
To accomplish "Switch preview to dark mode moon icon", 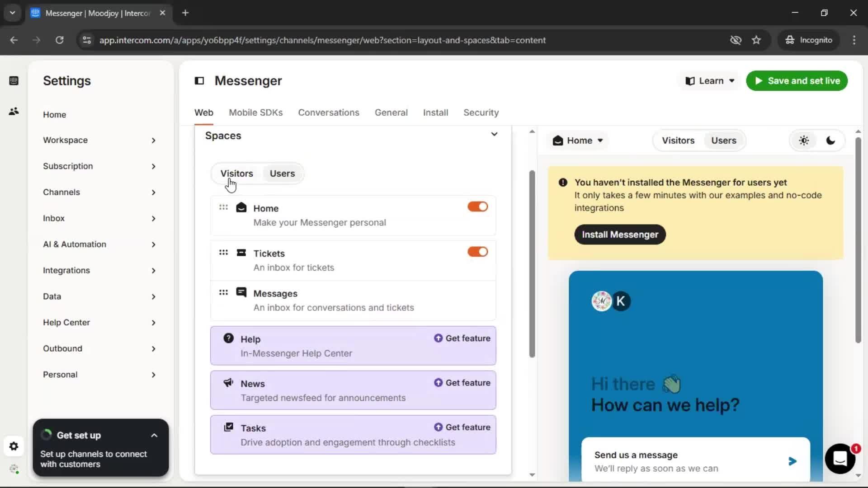I will [x=830, y=141].
